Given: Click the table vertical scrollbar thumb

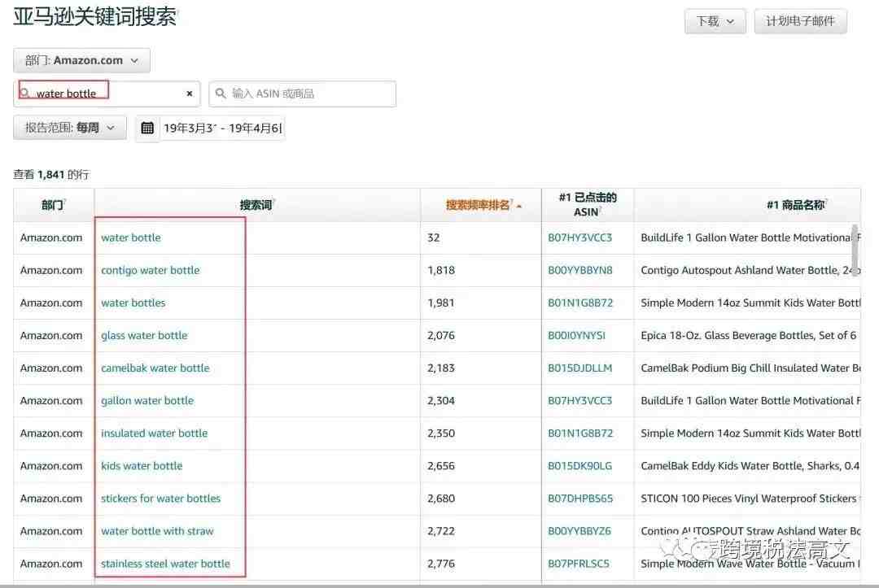Looking at the screenshot, I should coord(855,249).
